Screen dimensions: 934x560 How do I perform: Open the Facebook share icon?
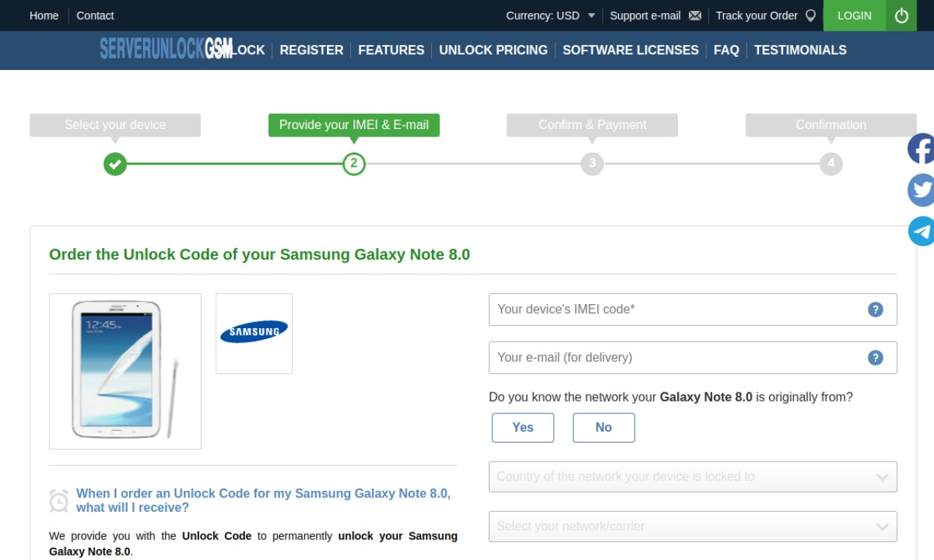921,149
